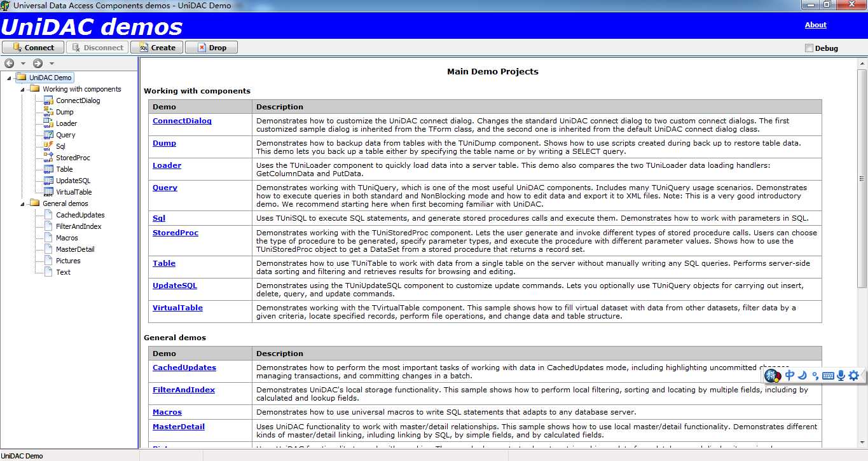Image resolution: width=868 pixels, height=461 pixels.
Task: Open the CachedUpdates link in General demos table
Action: [184, 368]
